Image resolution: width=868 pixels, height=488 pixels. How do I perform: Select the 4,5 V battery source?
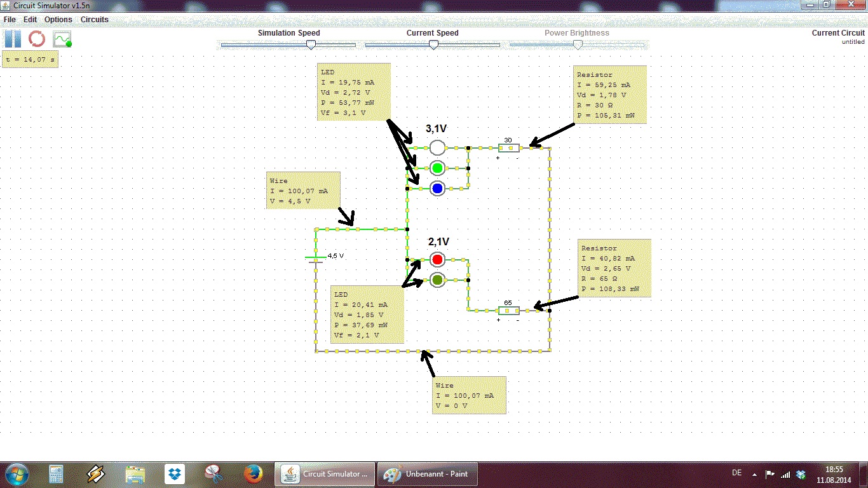315,259
